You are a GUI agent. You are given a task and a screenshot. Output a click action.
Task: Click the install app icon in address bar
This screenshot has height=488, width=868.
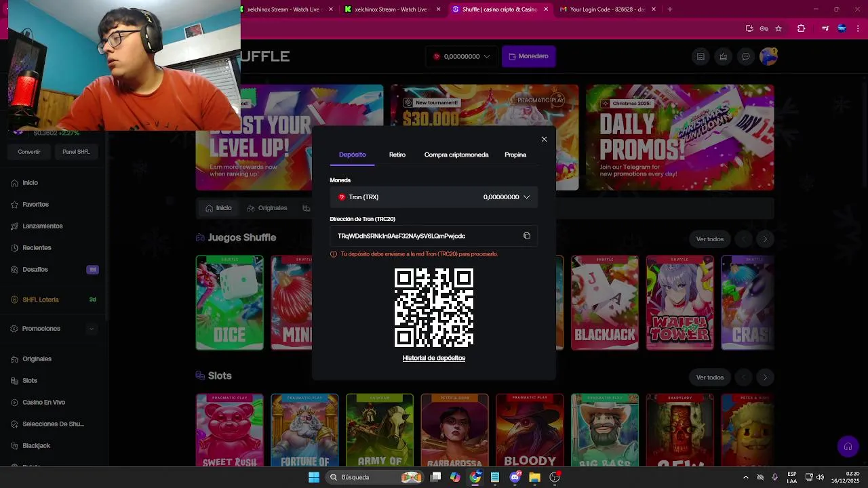pos(749,28)
